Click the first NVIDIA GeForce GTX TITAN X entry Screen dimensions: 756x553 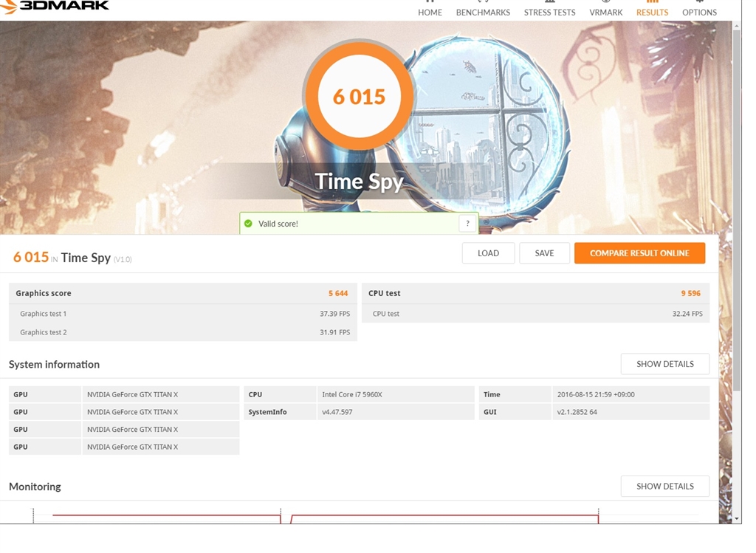point(133,394)
